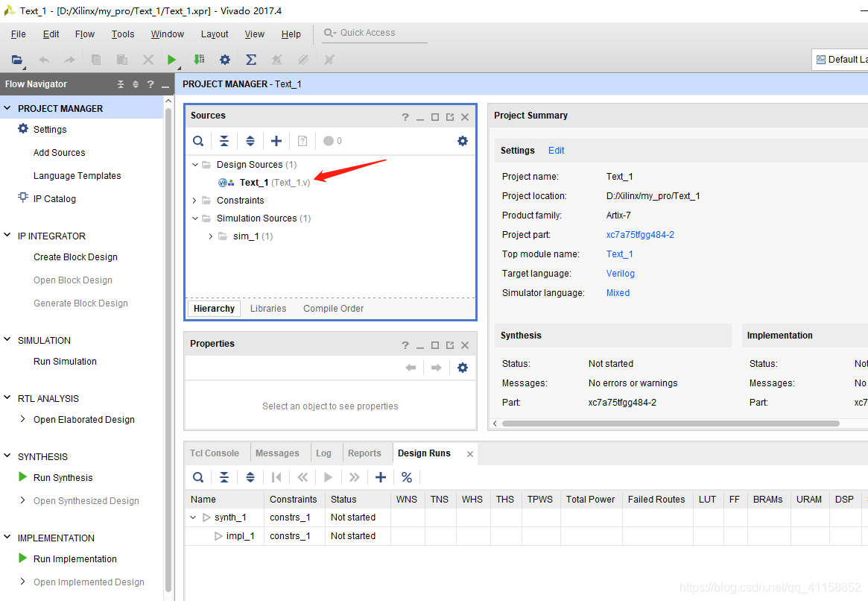
Task: Expand the Constraints folder
Action: click(194, 200)
